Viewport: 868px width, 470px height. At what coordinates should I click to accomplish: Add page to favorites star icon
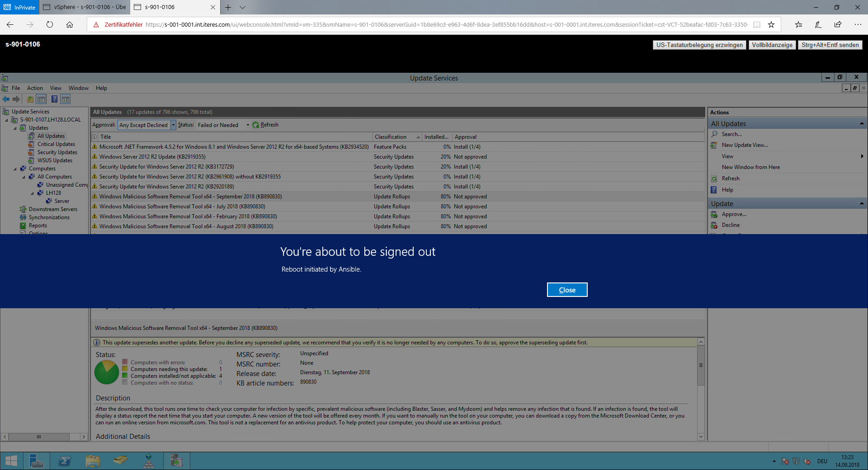[771, 24]
